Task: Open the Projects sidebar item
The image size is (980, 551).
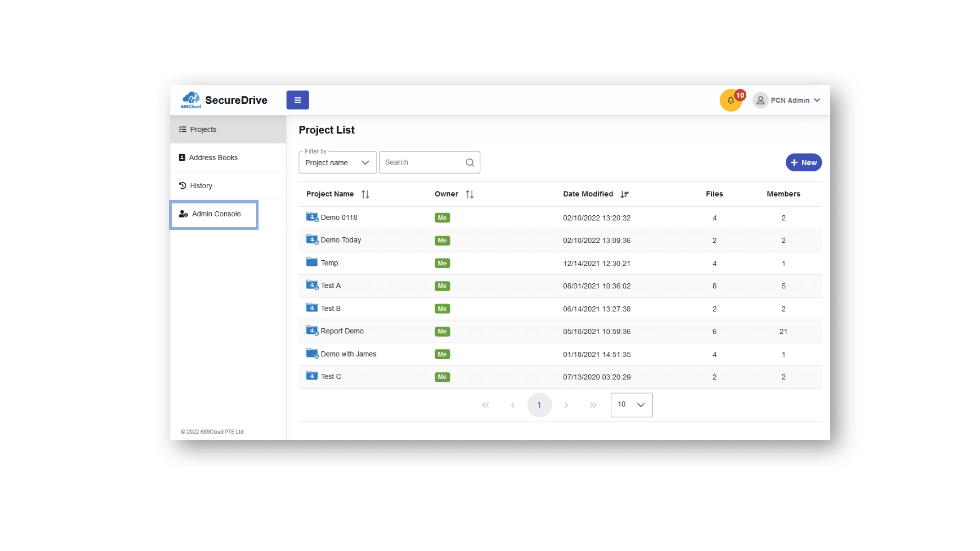Action: [x=228, y=129]
